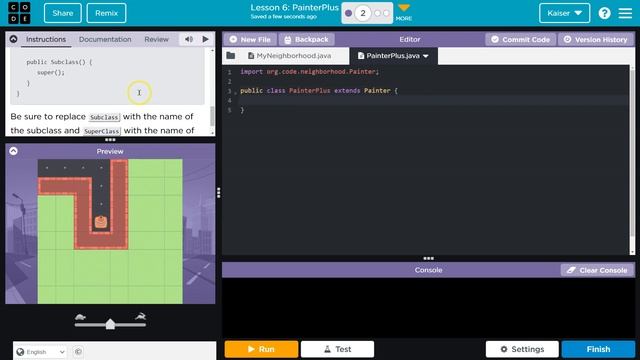Viewport: 640px width, 360px height.
Task: Mute instructions audio speaker icon
Action: [189, 39]
